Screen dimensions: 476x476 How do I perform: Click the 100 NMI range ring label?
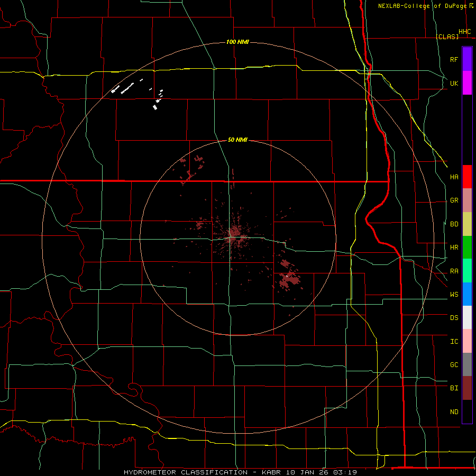point(237,42)
